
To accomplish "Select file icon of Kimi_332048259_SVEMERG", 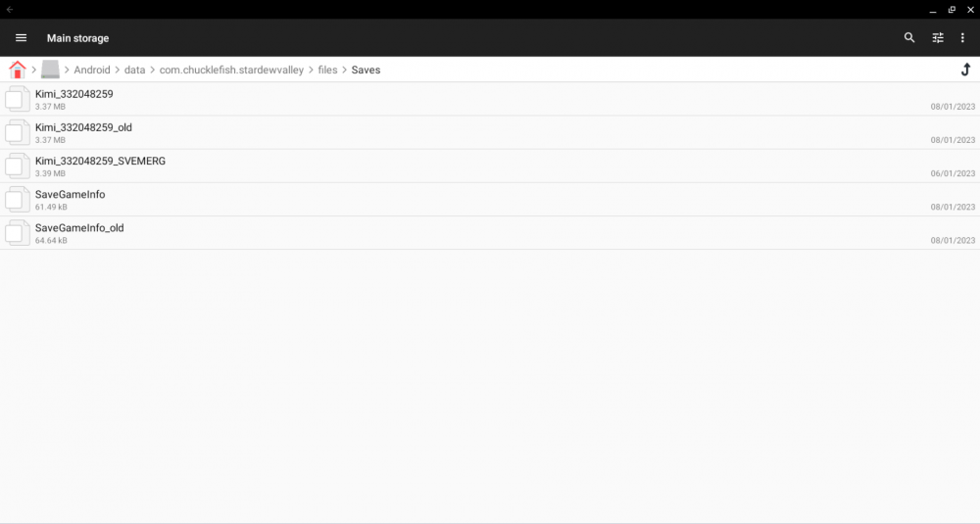I will point(18,167).
